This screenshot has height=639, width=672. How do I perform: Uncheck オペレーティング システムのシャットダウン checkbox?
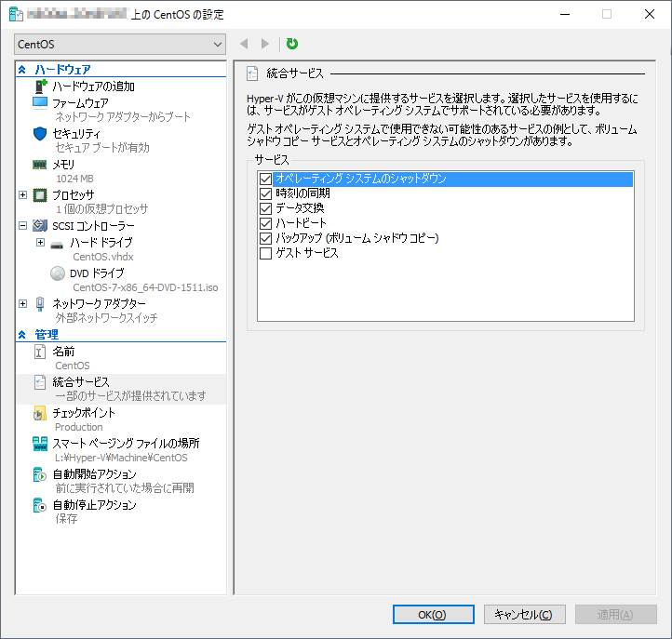click(x=265, y=179)
